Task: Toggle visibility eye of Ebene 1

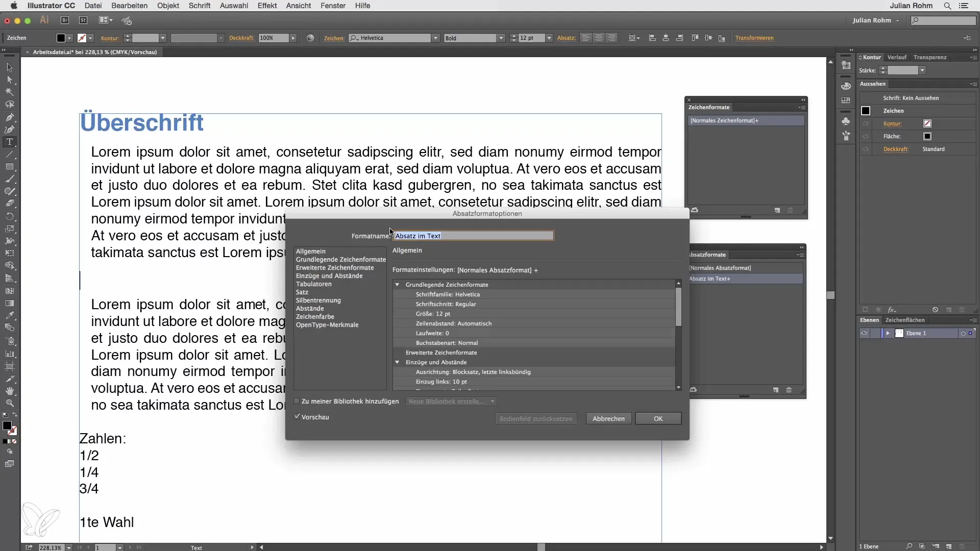Action: point(864,333)
